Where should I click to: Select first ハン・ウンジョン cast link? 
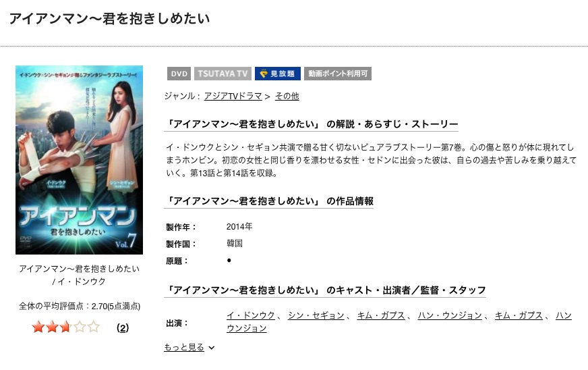point(450,315)
